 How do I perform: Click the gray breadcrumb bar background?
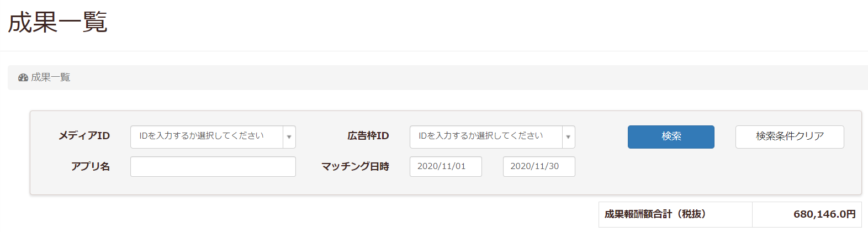coord(442,78)
